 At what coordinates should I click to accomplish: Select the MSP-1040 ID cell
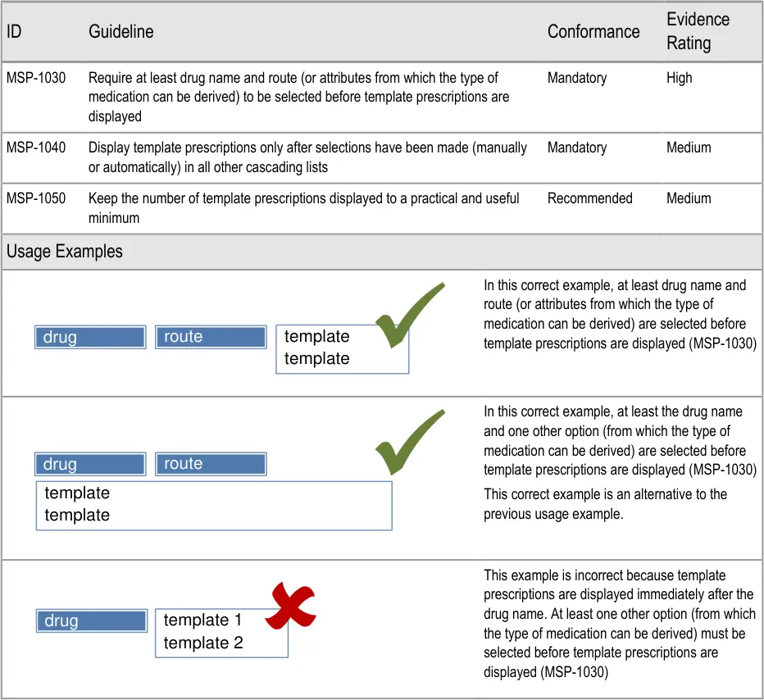(x=36, y=148)
